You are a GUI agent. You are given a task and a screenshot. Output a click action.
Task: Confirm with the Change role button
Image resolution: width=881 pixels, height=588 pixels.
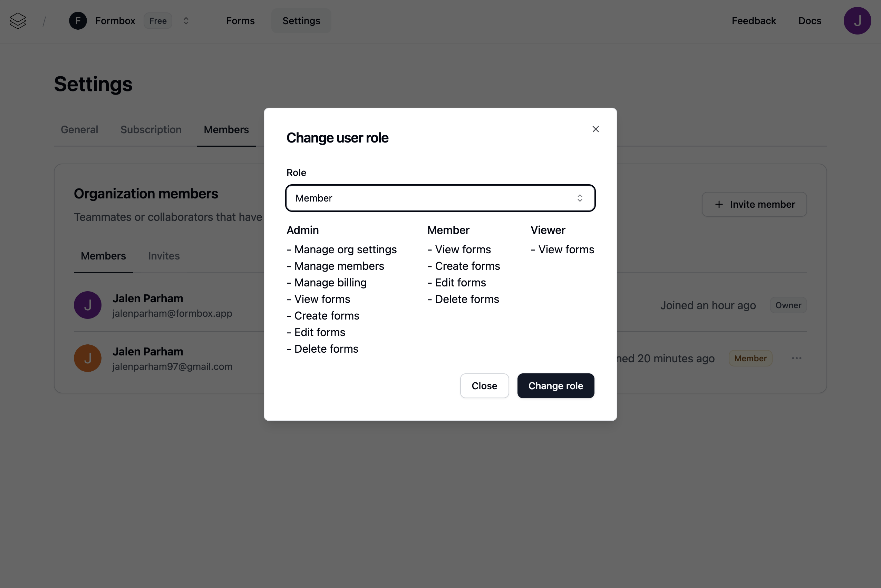click(555, 386)
